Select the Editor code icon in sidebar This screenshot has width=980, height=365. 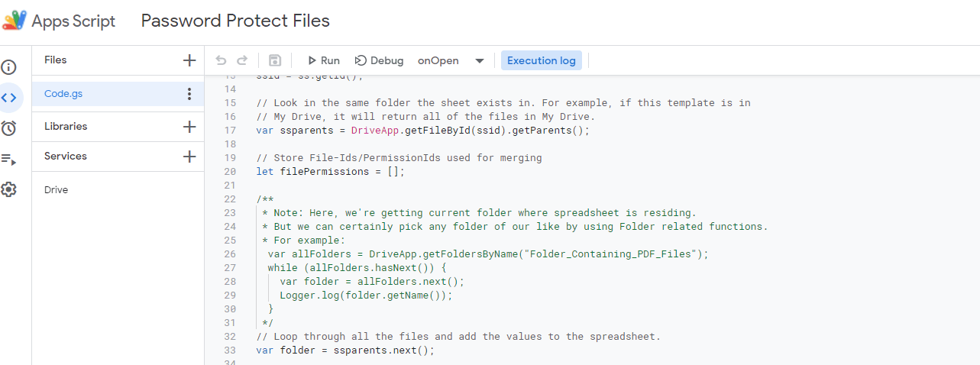tap(9, 97)
